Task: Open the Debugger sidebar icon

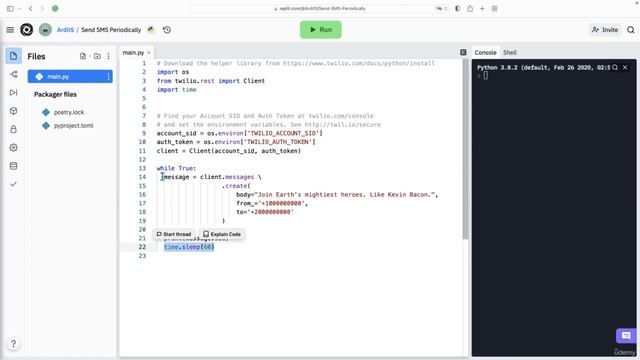Action: (13, 93)
